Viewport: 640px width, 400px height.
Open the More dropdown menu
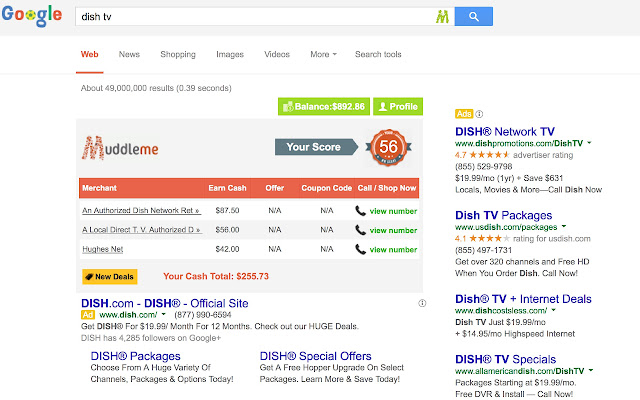[x=323, y=54]
